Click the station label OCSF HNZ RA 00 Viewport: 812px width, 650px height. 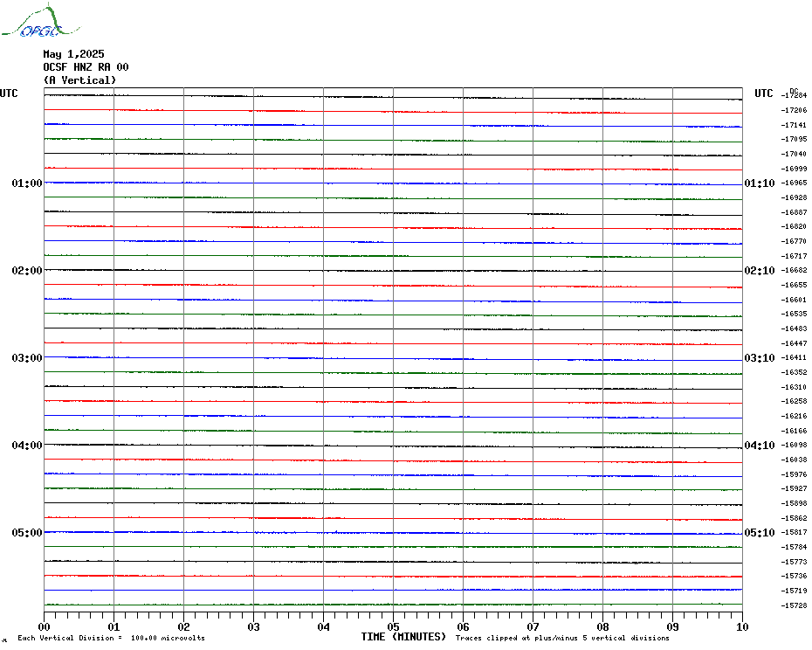pyautogui.click(x=86, y=67)
